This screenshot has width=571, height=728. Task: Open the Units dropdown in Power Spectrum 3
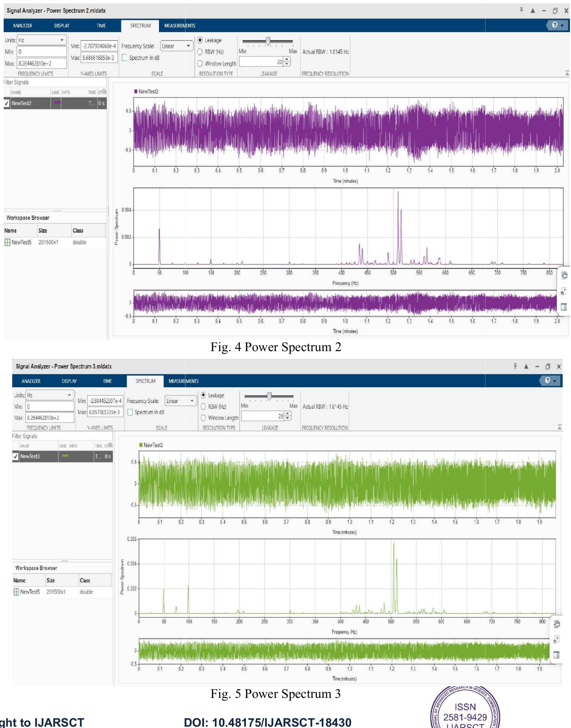click(x=50, y=395)
